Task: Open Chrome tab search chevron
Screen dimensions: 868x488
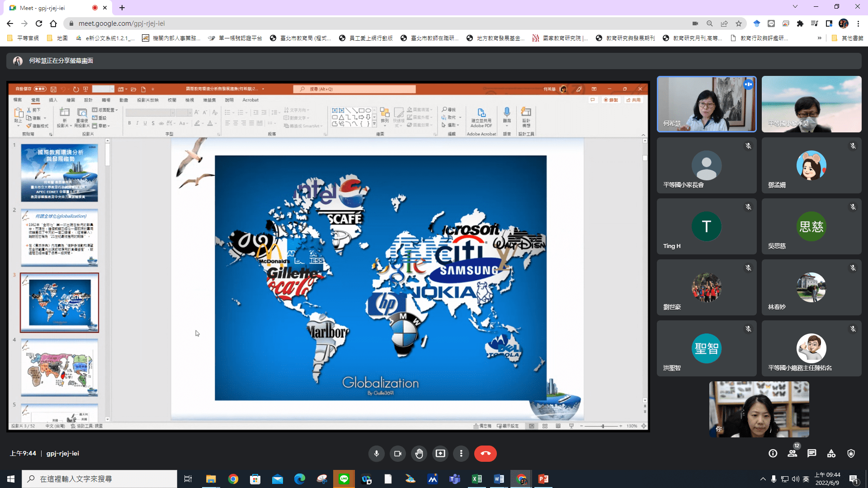Action: (795, 7)
